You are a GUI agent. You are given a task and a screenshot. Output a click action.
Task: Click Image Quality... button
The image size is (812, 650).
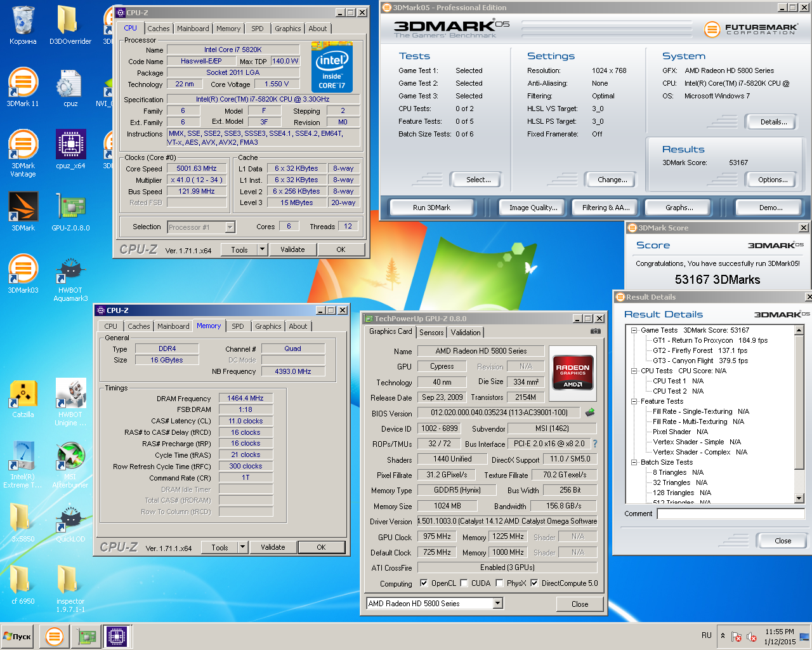[534, 208]
